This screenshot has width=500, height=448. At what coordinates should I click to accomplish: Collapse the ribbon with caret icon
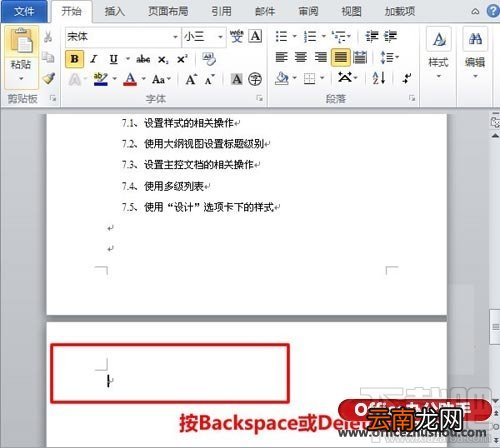click(475, 12)
